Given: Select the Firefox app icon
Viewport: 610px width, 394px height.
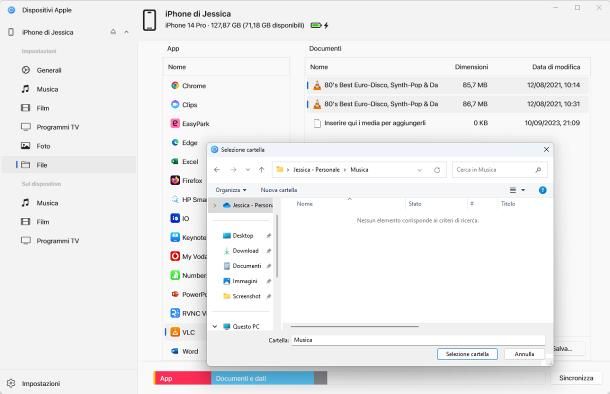Looking at the screenshot, I should pos(175,180).
